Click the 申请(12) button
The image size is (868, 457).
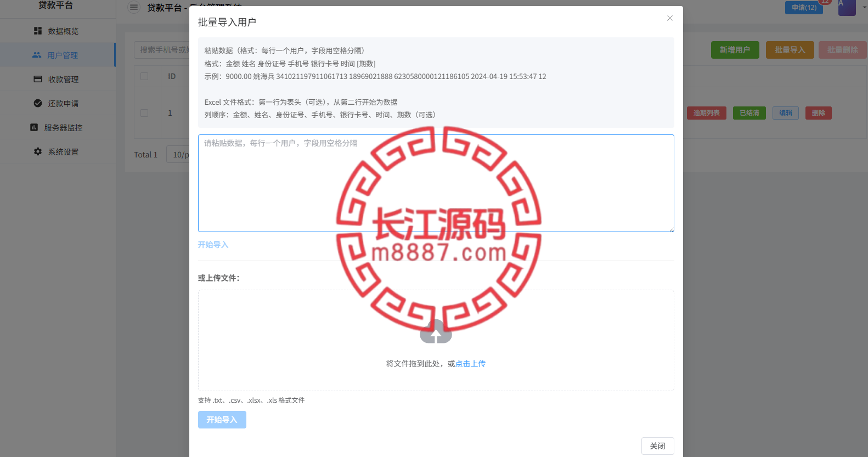pos(804,8)
